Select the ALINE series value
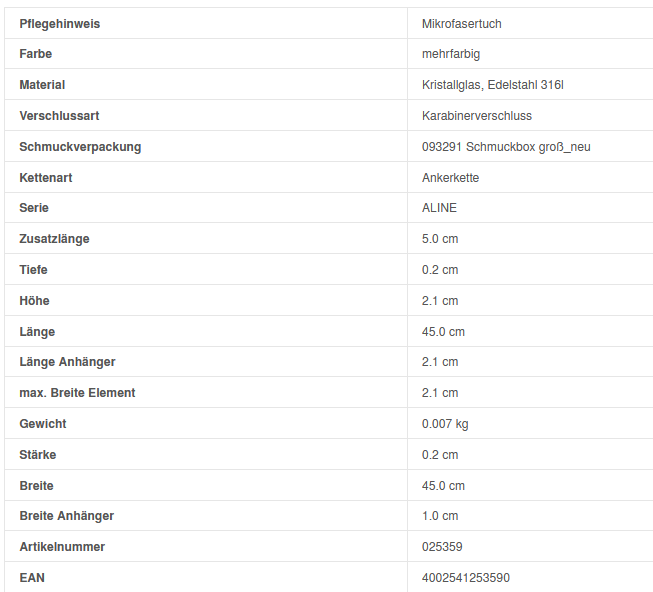The image size is (653, 592). pyautogui.click(x=439, y=208)
